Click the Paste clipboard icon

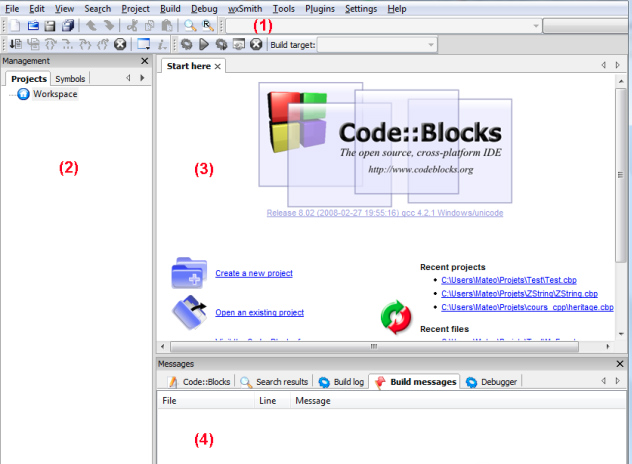[x=167, y=26]
